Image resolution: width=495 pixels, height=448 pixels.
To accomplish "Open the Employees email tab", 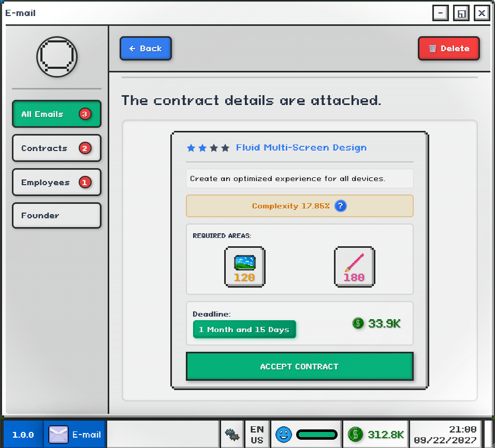I will click(x=57, y=182).
